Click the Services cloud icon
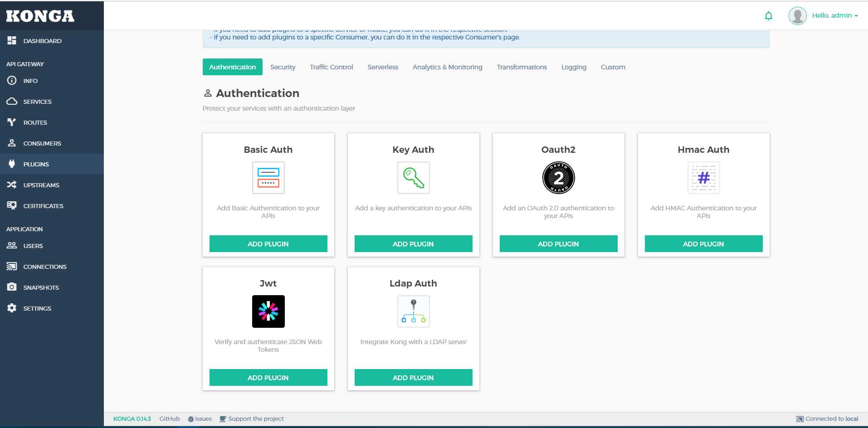Screen dimensions: 868x428 tap(12, 101)
